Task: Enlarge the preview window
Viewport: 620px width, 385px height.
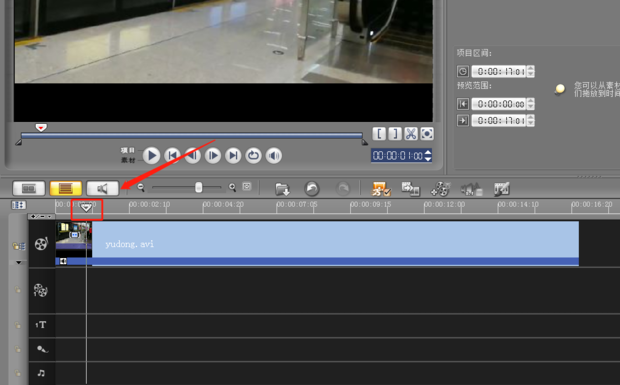Action: pyautogui.click(x=427, y=134)
